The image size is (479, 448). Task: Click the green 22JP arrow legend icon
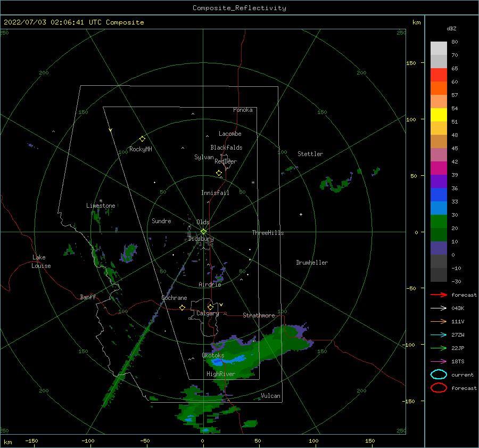pyautogui.click(x=439, y=348)
